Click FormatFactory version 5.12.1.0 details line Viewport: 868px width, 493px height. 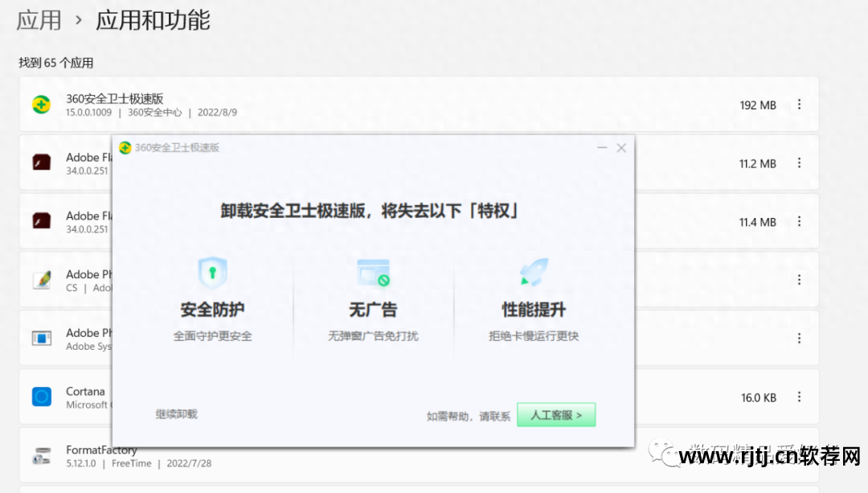point(139,463)
